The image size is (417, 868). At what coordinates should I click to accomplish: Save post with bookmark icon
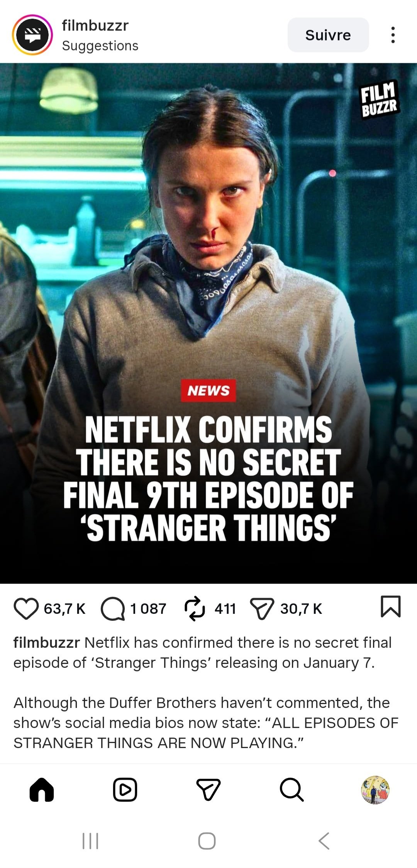click(x=391, y=606)
